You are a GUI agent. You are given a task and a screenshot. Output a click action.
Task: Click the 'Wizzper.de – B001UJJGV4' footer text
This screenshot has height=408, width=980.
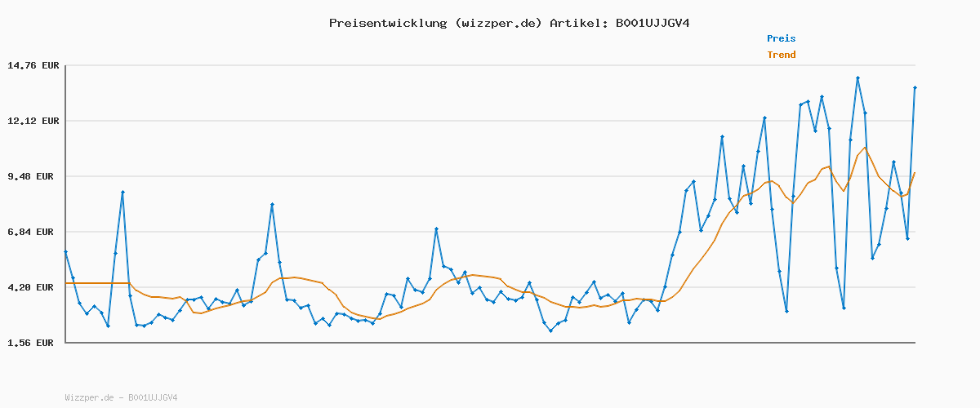[121, 397]
